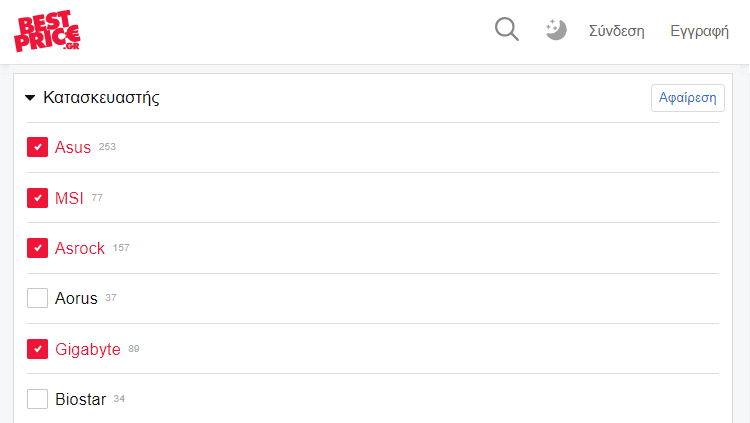Select the Aorus brand label
The width and height of the screenshot is (750, 423).
(x=76, y=299)
